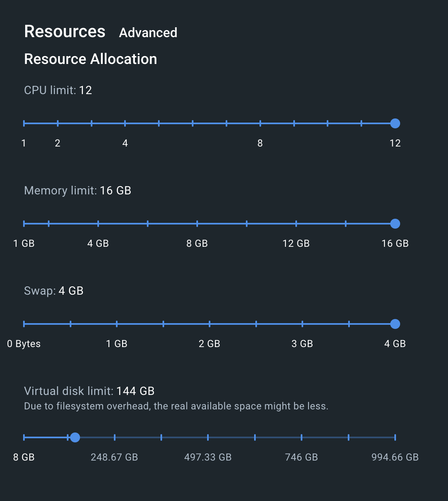Set Swap slider to 3 GB
The height and width of the screenshot is (501, 448).
[x=302, y=324]
